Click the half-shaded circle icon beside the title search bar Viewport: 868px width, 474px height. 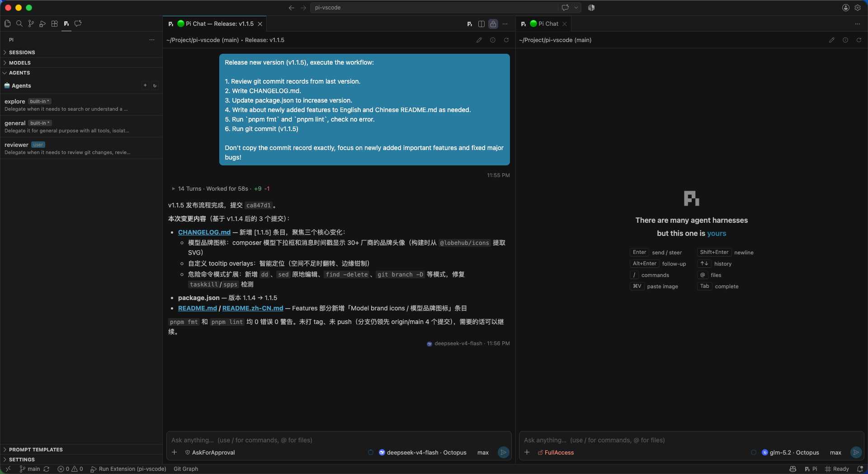pos(591,8)
